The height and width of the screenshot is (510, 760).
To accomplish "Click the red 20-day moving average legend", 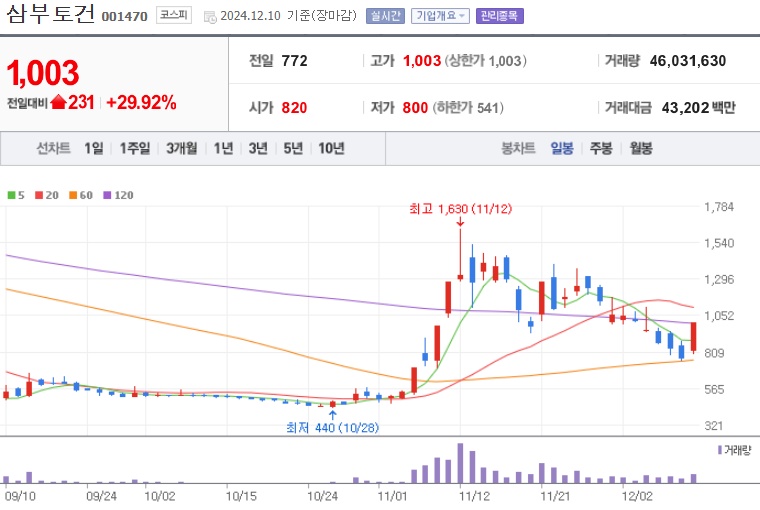I will coord(47,195).
